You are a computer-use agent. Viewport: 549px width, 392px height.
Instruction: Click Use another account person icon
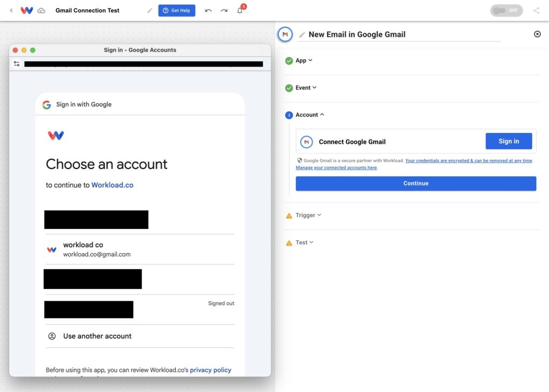coord(52,336)
